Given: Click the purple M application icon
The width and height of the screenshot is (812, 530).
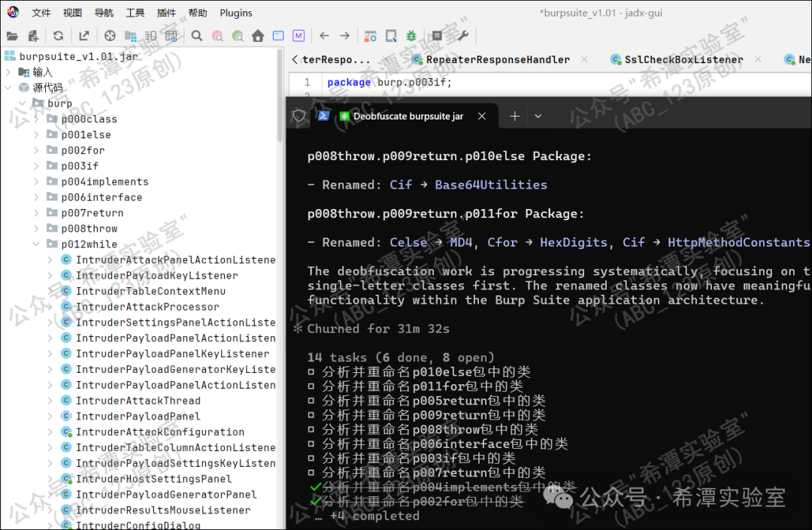Looking at the screenshot, I should pos(298,36).
